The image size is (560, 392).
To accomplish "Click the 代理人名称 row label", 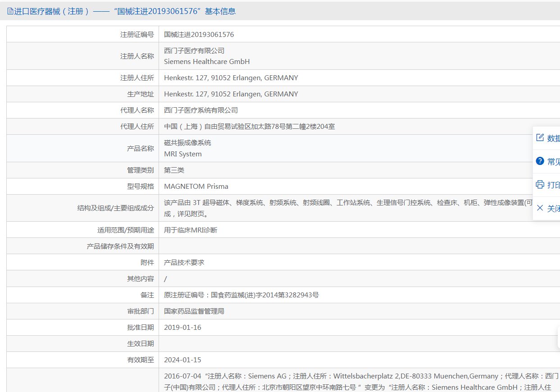I will pyautogui.click(x=137, y=110).
